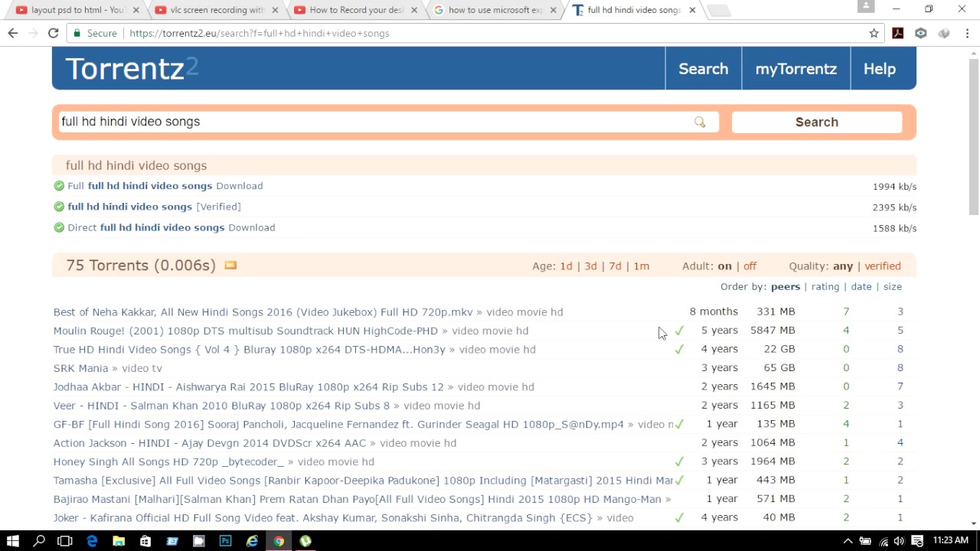
Task: Set Quality filter to verified
Action: [883, 266]
